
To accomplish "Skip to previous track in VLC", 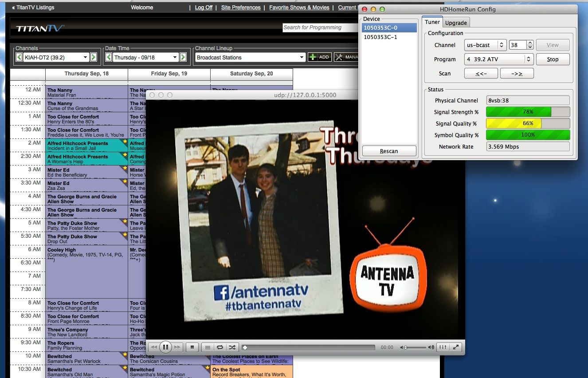I will [x=154, y=347].
